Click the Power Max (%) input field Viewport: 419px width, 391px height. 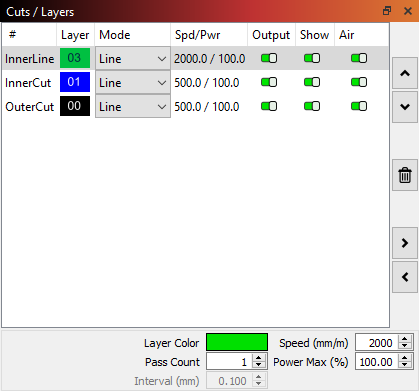click(x=377, y=362)
